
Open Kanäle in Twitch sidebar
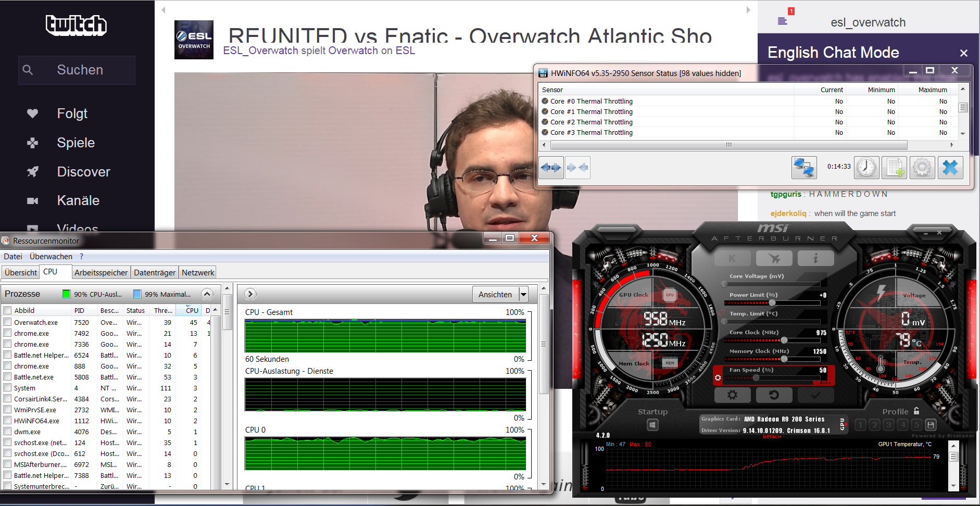coord(78,200)
